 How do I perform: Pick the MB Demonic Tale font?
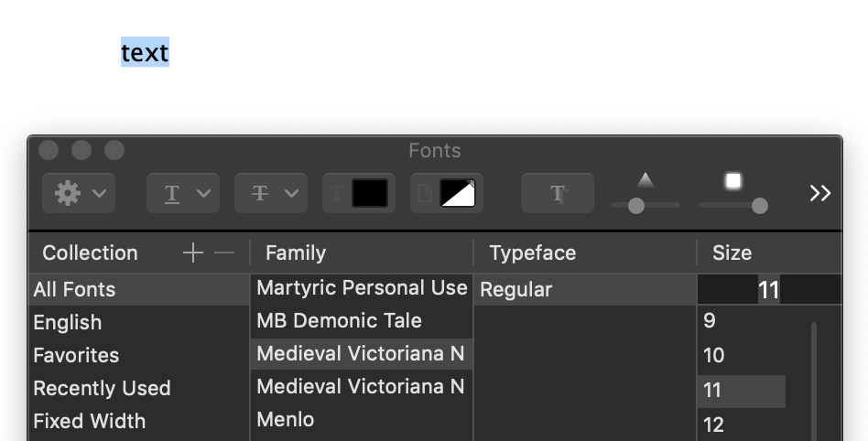click(339, 320)
